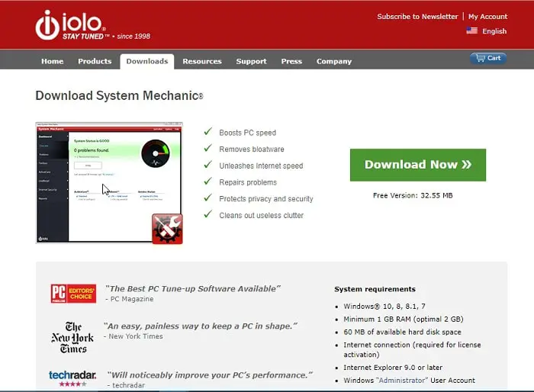This screenshot has width=534, height=392.
Task: Click the 'Removes bloatware' text
Action: [252, 149]
